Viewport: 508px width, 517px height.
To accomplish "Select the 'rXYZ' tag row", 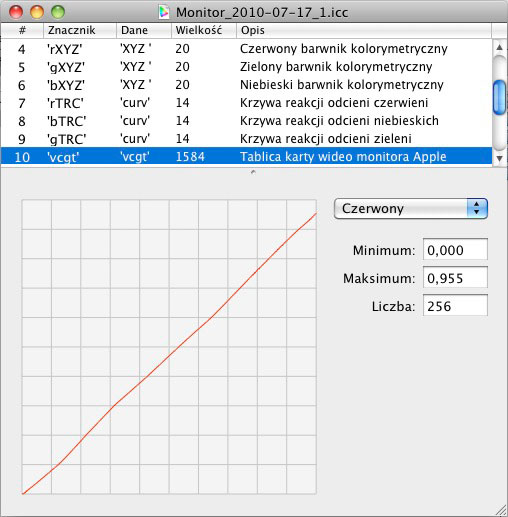I will pos(246,49).
